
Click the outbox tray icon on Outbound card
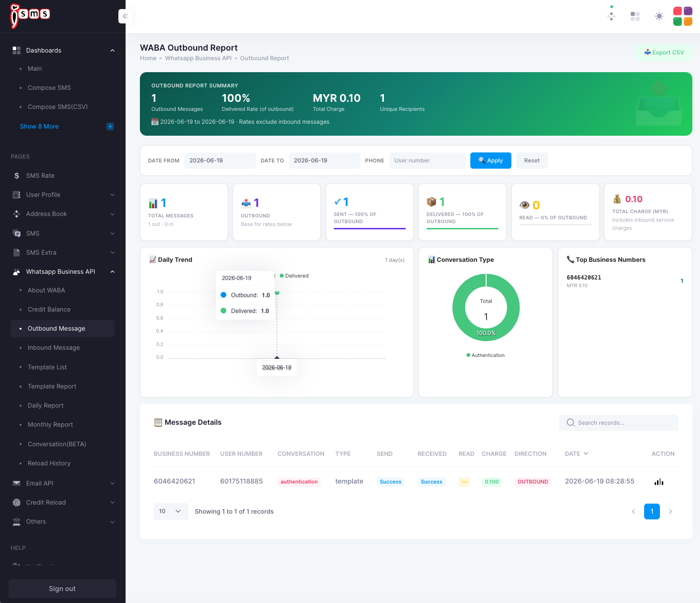click(x=246, y=204)
